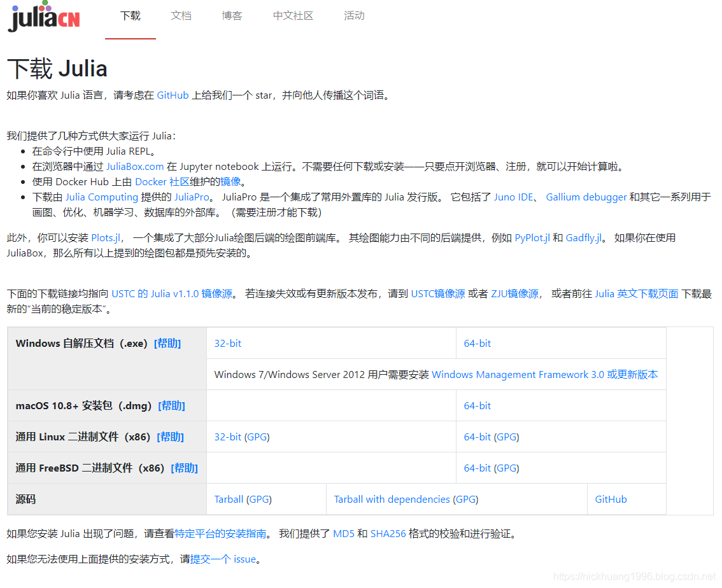Download the Linux 64-bit binary
The height and width of the screenshot is (588, 722).
[478, 437]
